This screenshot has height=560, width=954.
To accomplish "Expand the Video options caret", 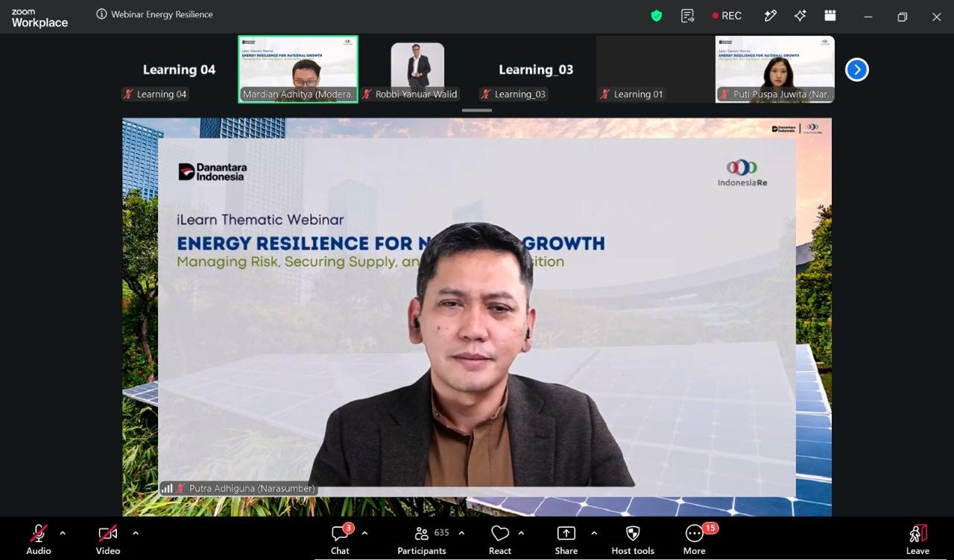I will [135, 533].
